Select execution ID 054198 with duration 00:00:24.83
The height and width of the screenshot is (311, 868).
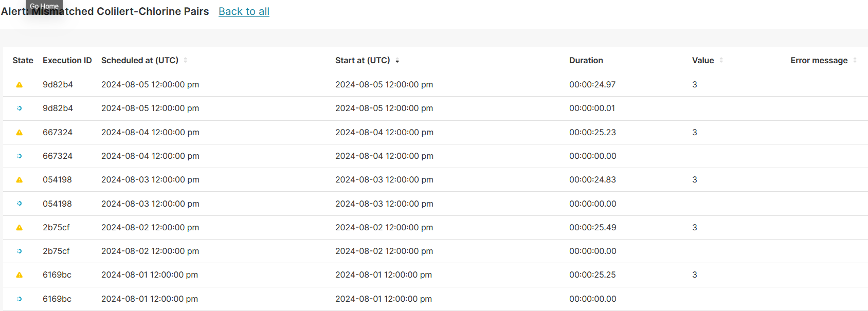click(57, 179)
